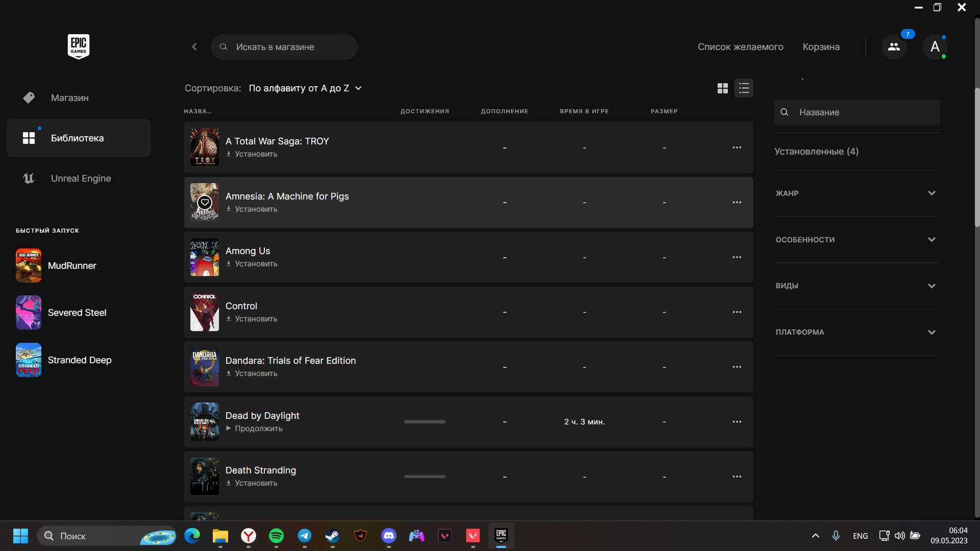Viewport: 980px width, 551px height.
Task: Click the Epic Games logo
Action: coord(79,46)
